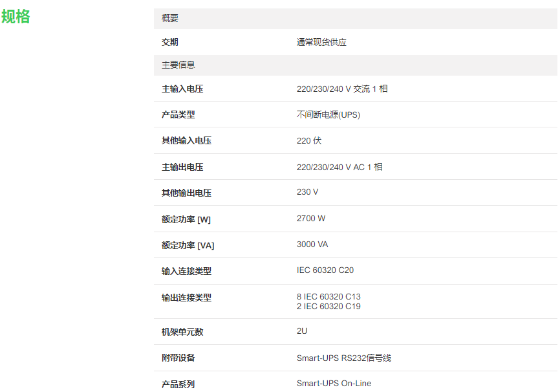Click the 8 IEC 60320 C13 output value

coord(328,297)
